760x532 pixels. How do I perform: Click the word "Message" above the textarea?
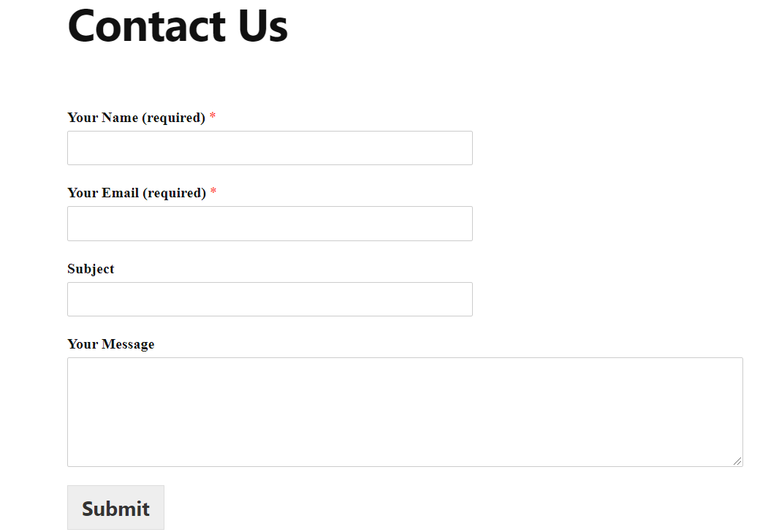[x=128, y=344]
